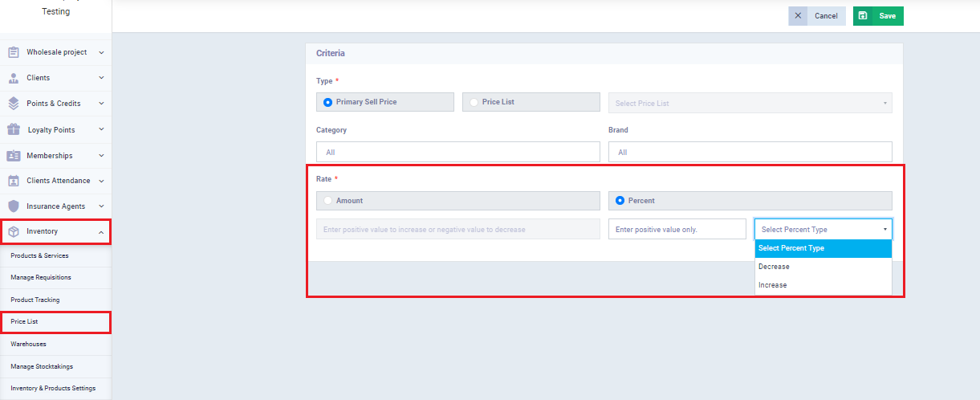980x400 pixels.
Task: Choose the Amount rate radio button
Action: pos(327,201)
